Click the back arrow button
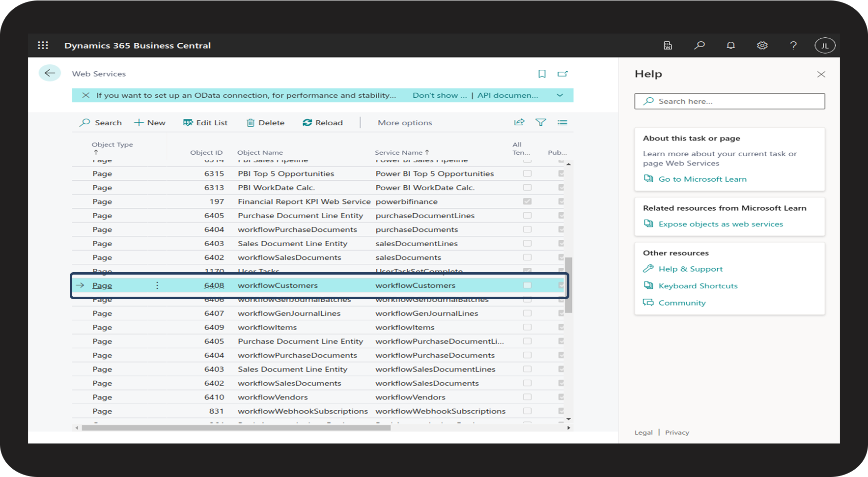The image size is (868, 477). 50,73
